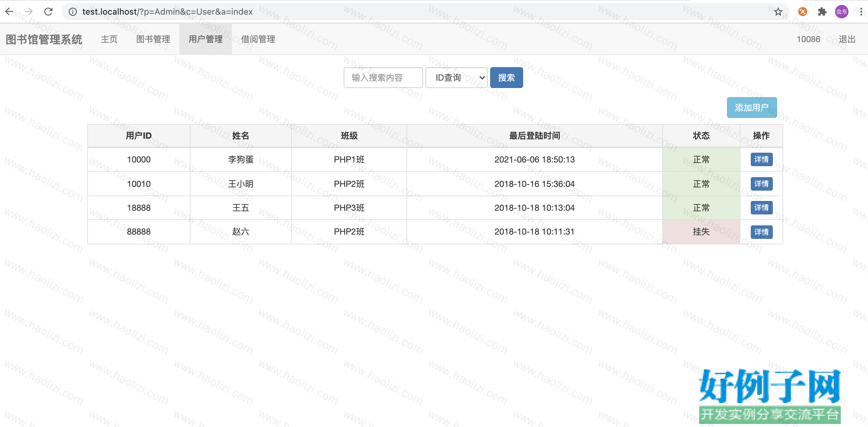Open 详情 for user 10010
Screen dimensions: 868x427
click(761, 184)
